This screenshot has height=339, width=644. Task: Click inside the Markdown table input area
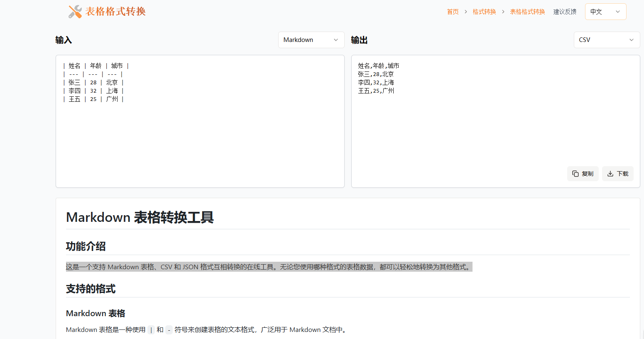click(x=199, y=120)
